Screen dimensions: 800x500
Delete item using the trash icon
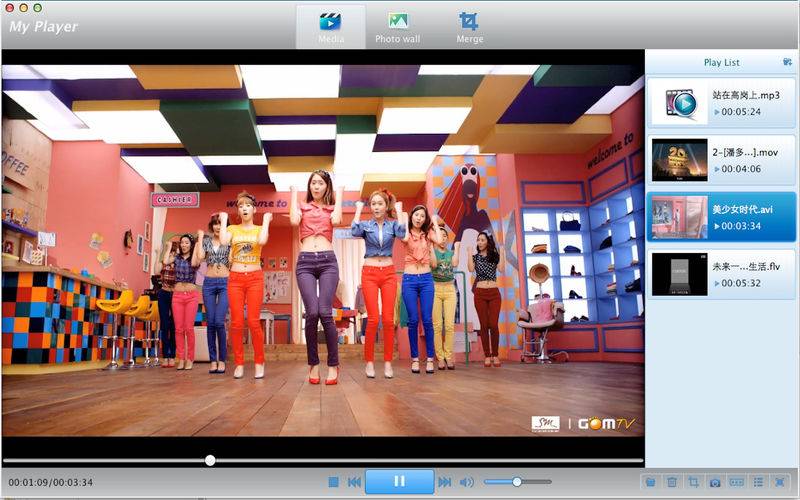click(x=672, y=482)
